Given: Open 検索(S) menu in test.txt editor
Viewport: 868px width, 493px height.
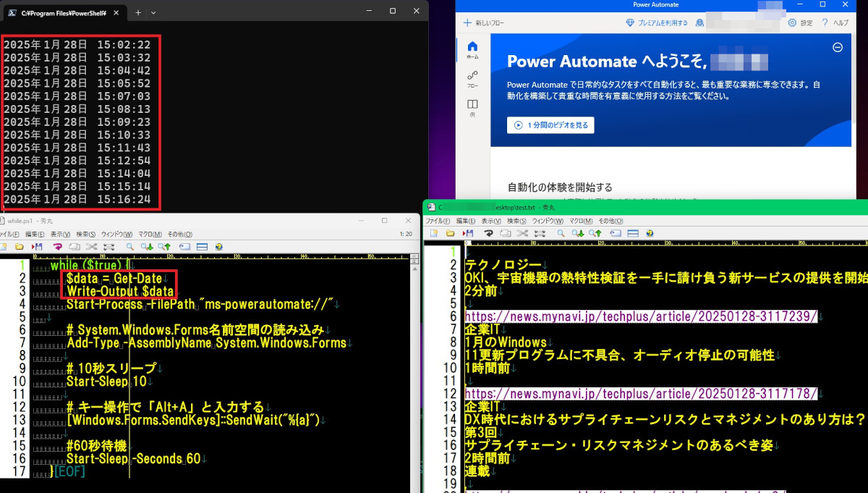Looking at the screenshot, I should tap(516, 221).
